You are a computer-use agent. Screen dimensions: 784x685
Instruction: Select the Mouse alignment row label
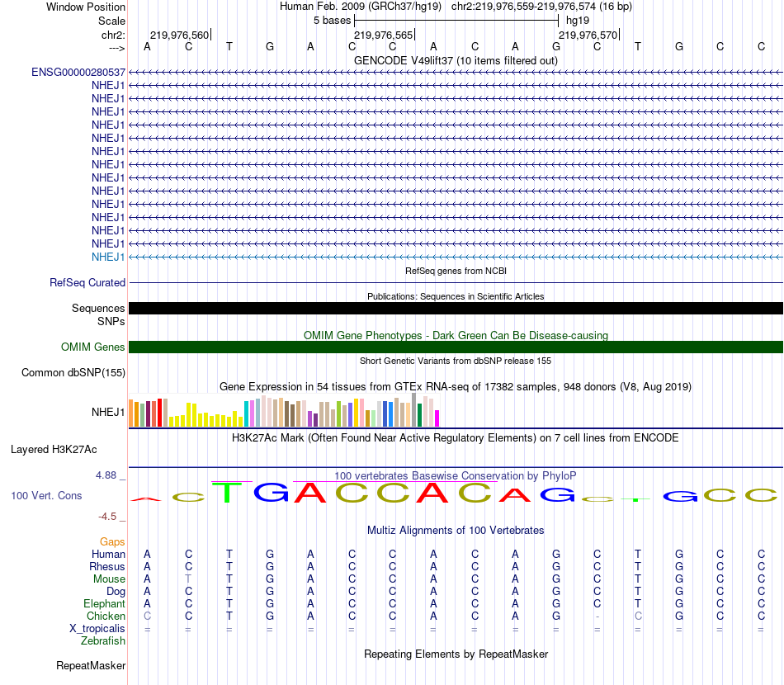[x=109, y=579]
